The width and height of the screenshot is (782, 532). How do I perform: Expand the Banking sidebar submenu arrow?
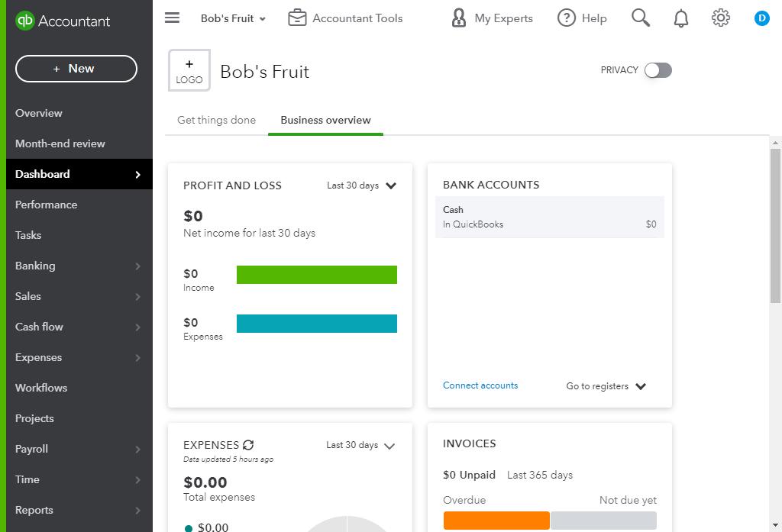137,266
